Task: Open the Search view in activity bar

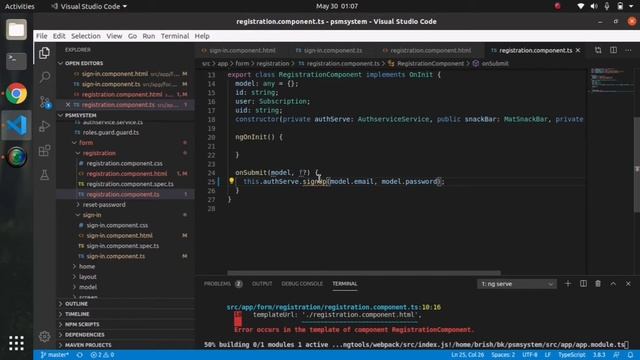Action: click(x=44, y=77)
